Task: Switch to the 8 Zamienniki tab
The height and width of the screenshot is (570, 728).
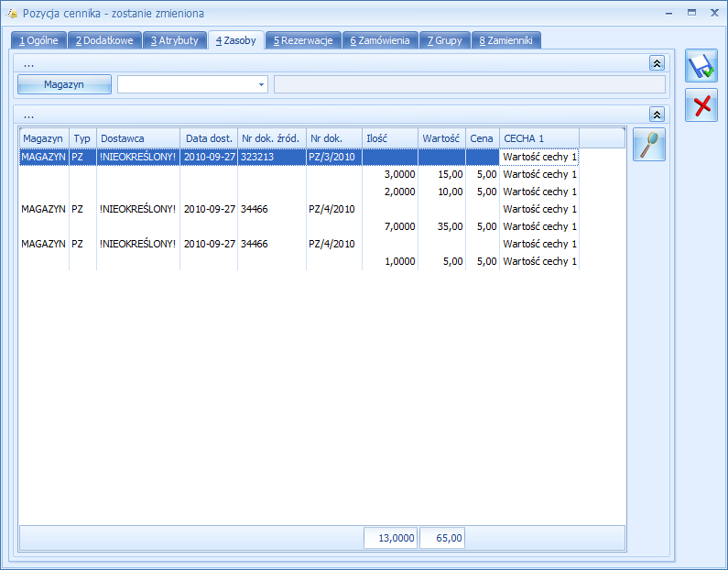Action: [505, 40]
